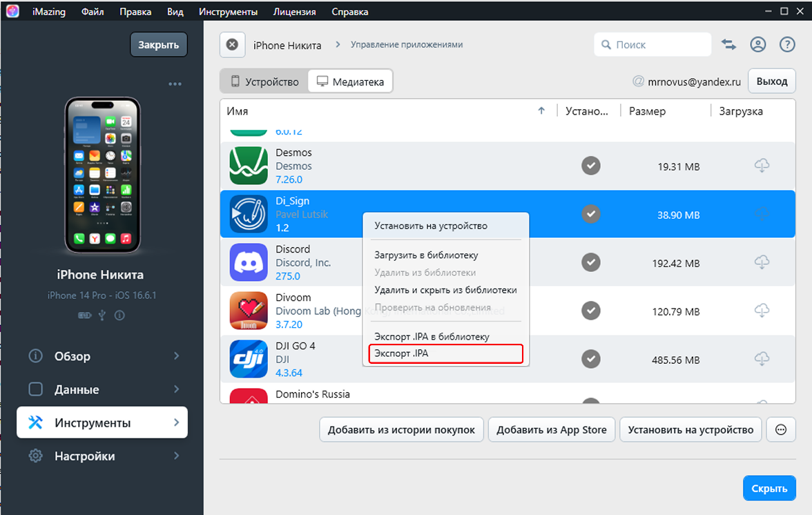Click the installed checkmark for Desmos

[590, 166]
